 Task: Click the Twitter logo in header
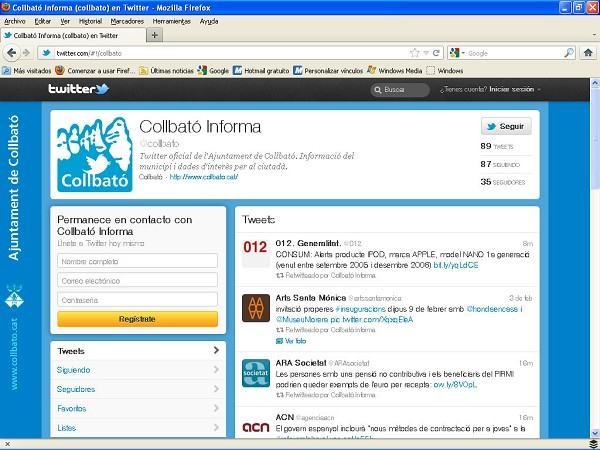(x=78, y=89)
